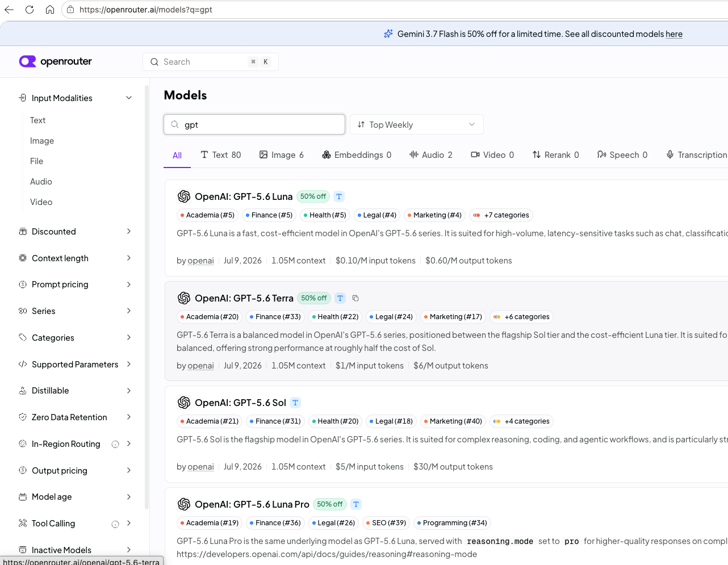Click the text modality badge beside GPT-5.6 Luna
728x565 pixels.
(339, 196)
